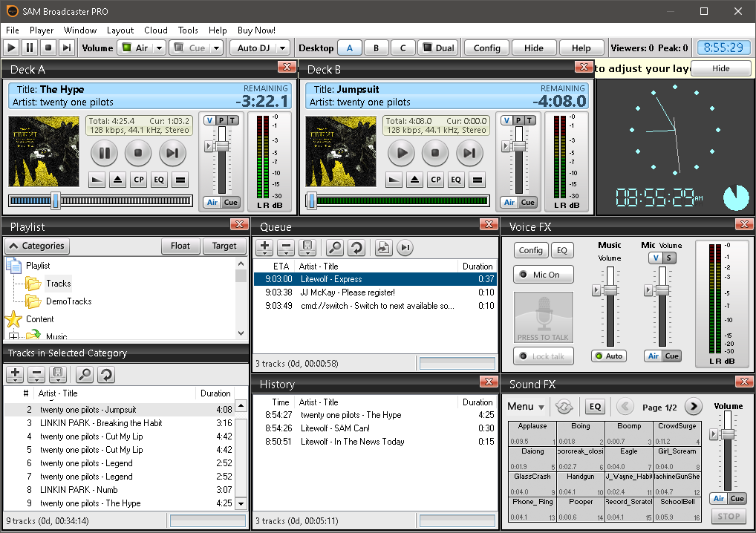756x533 pixels.
Task: Open the Sound FX Menu dropdown
Action: coord(526,407)
